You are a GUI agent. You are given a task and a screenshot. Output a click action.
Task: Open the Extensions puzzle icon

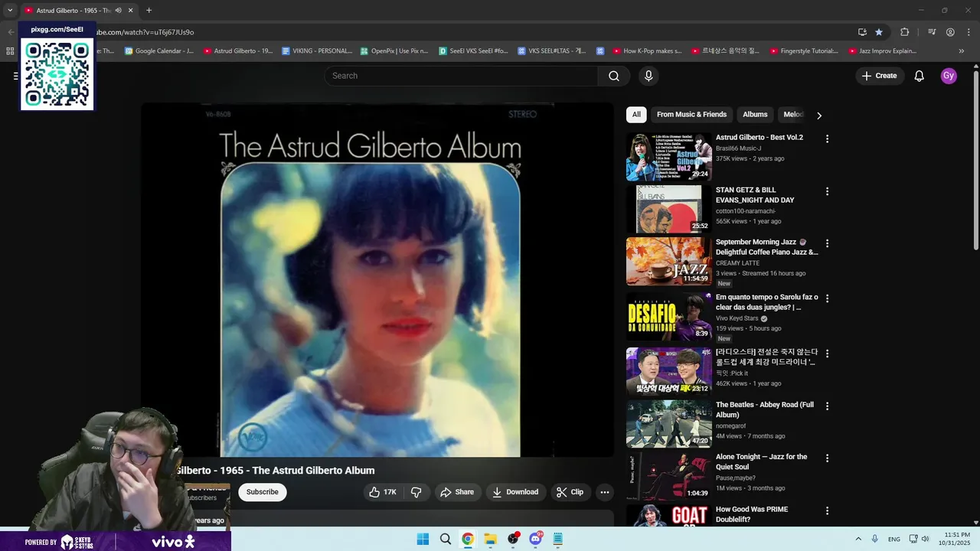point(904,32)
